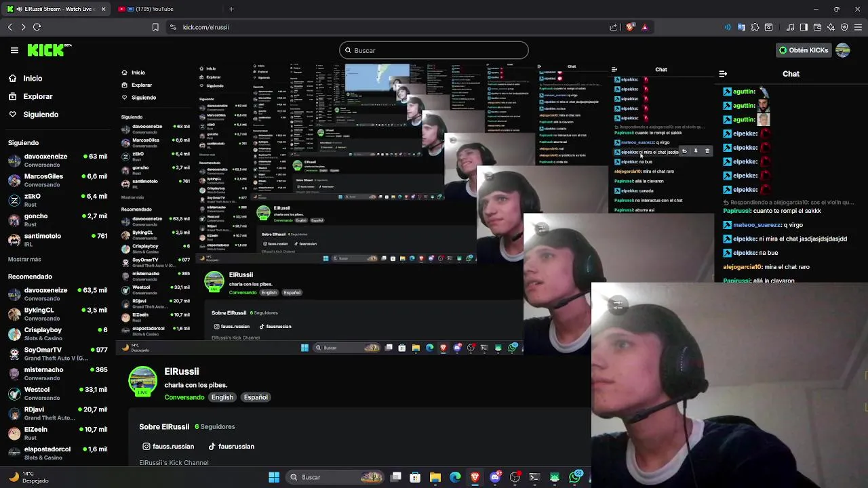This screenshot has width=868, height=488.
Task: Expand Mostrar más in main sidebar
Action: click(x=24, y=259)
